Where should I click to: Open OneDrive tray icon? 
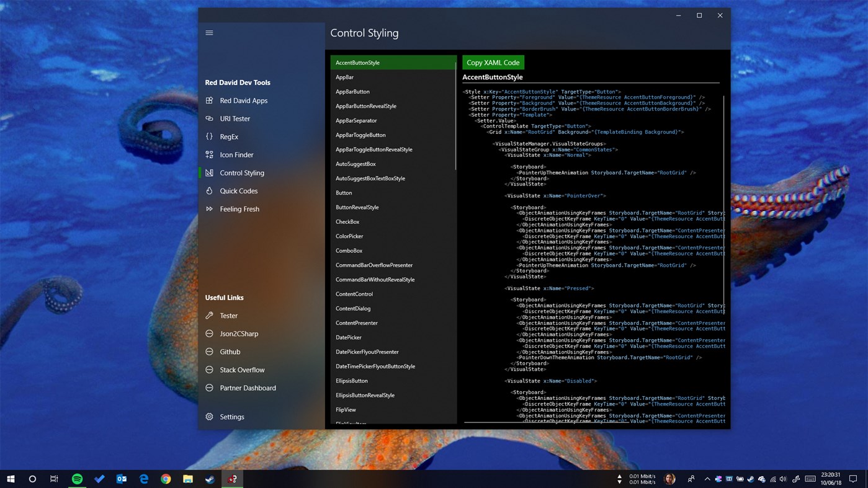762,479
